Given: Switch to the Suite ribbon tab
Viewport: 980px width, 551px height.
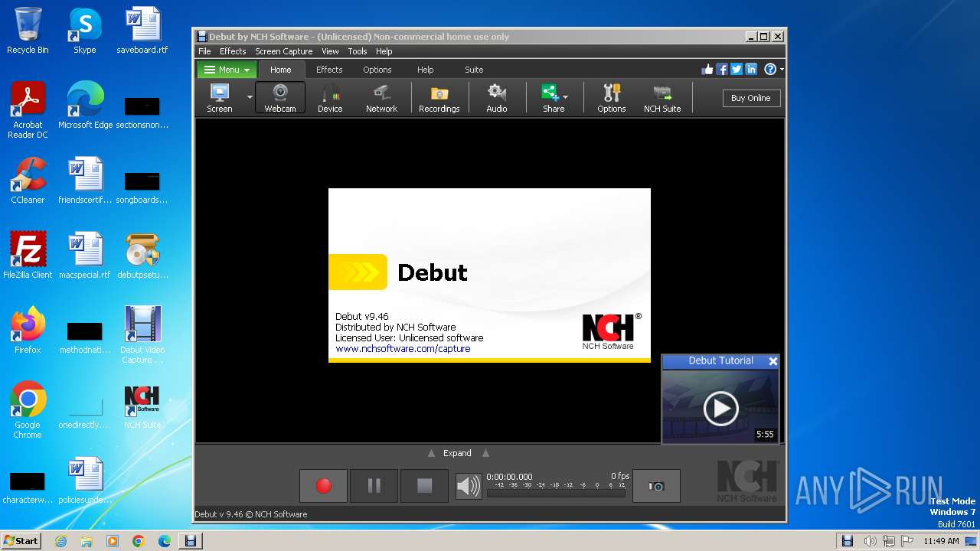Looking at the screenshot, I should (474, 70).
